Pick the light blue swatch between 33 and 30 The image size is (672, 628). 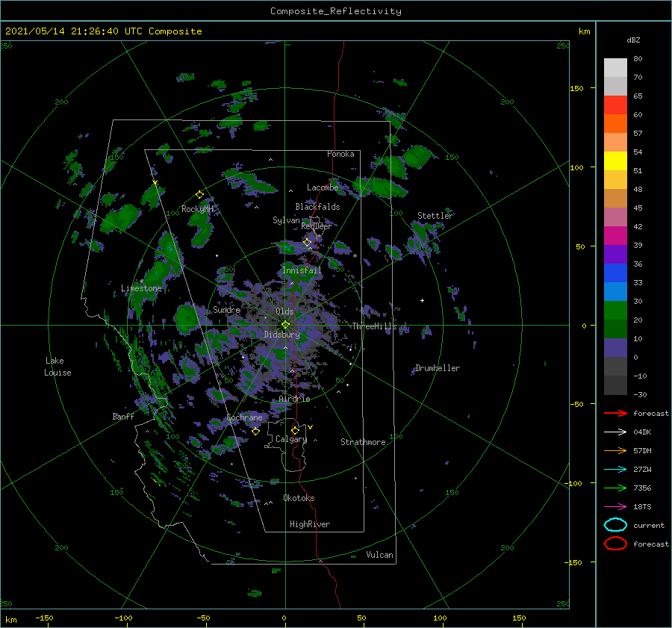(615, 292)
